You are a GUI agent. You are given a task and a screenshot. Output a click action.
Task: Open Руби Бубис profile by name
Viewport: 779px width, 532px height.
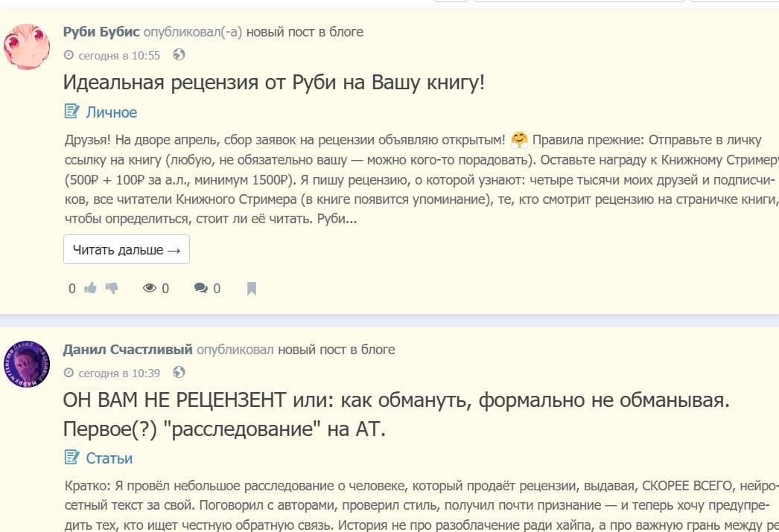pyautogui.click(x=101, y=32)
